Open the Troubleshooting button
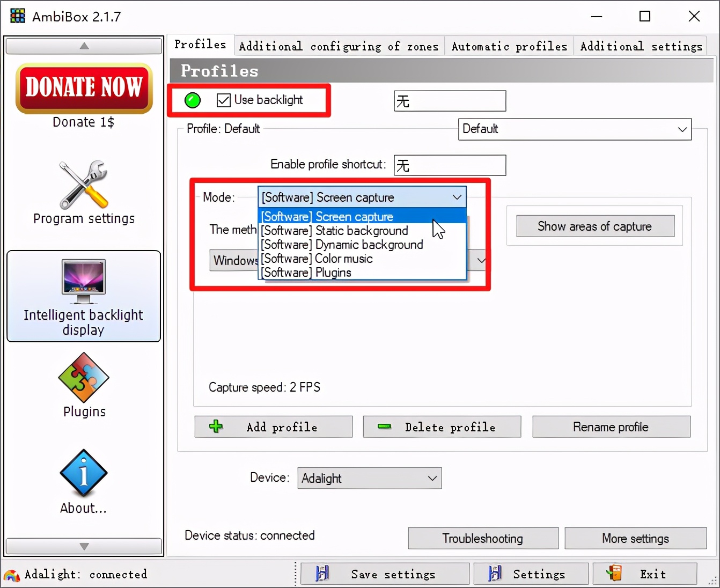The height and width of the screenshot is (588, 720). coord(483,538)
